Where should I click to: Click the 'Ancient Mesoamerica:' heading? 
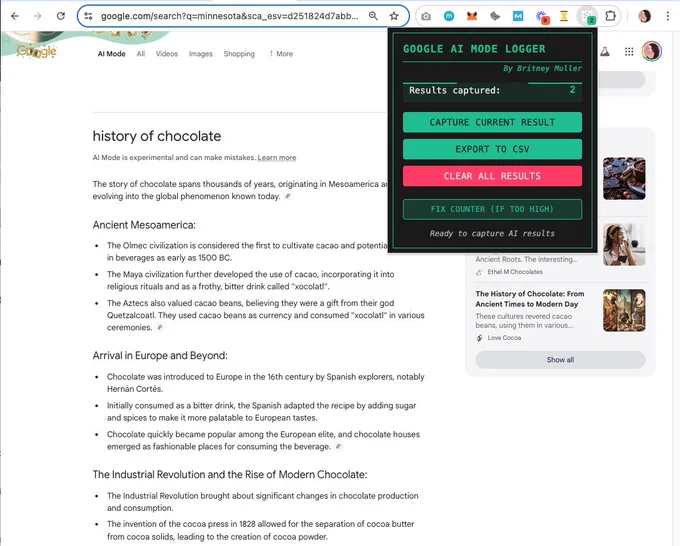tap(144, 225)
